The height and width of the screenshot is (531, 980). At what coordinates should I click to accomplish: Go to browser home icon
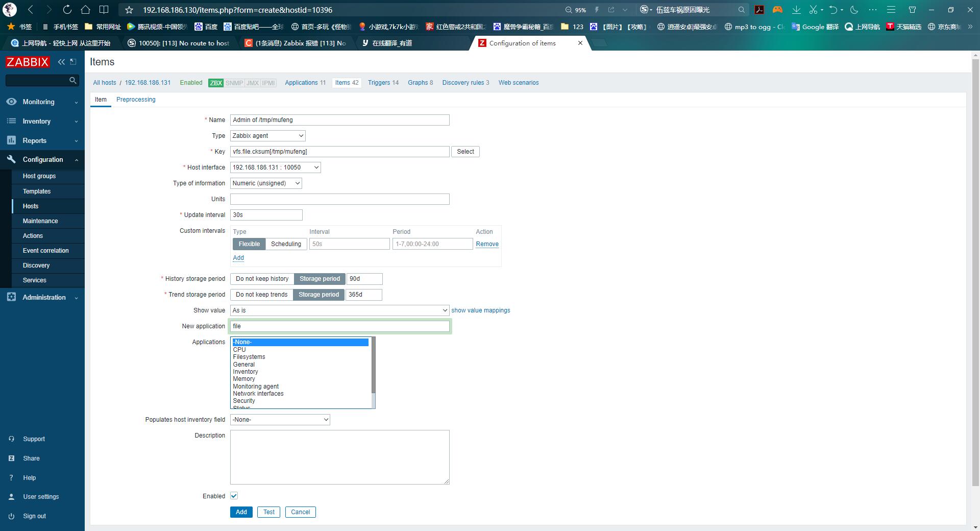85,10
